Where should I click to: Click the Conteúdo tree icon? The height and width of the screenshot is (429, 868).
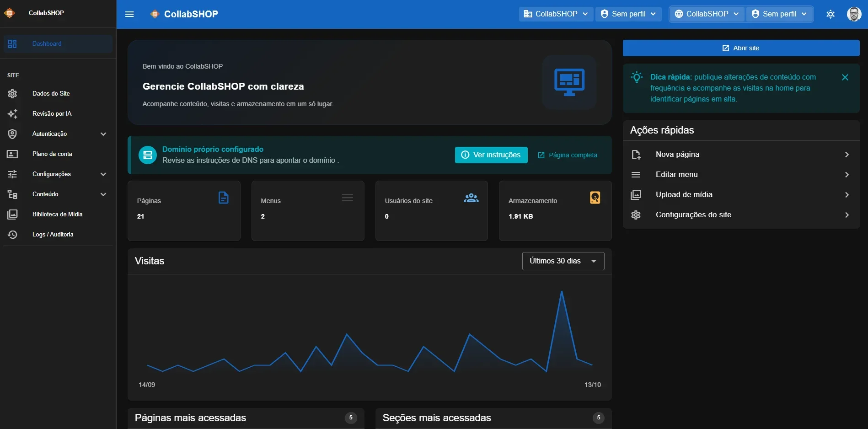[x=12, y=194]
